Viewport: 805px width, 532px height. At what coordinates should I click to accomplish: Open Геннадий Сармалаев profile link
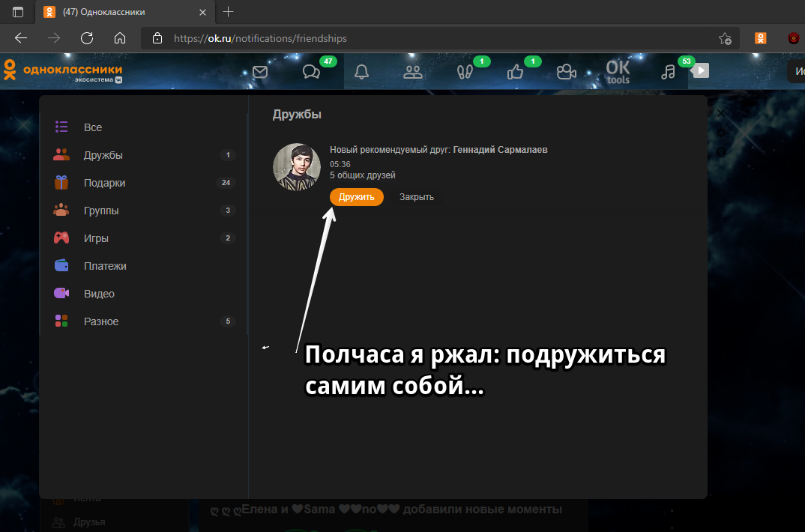coord(500,150)
